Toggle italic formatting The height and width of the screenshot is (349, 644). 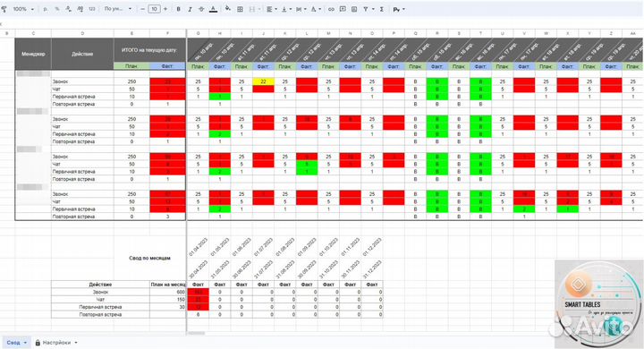tap(190, 9)
